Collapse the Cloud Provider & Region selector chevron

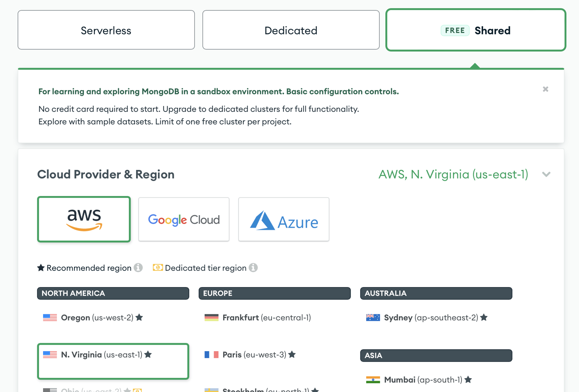click(546, 175)
